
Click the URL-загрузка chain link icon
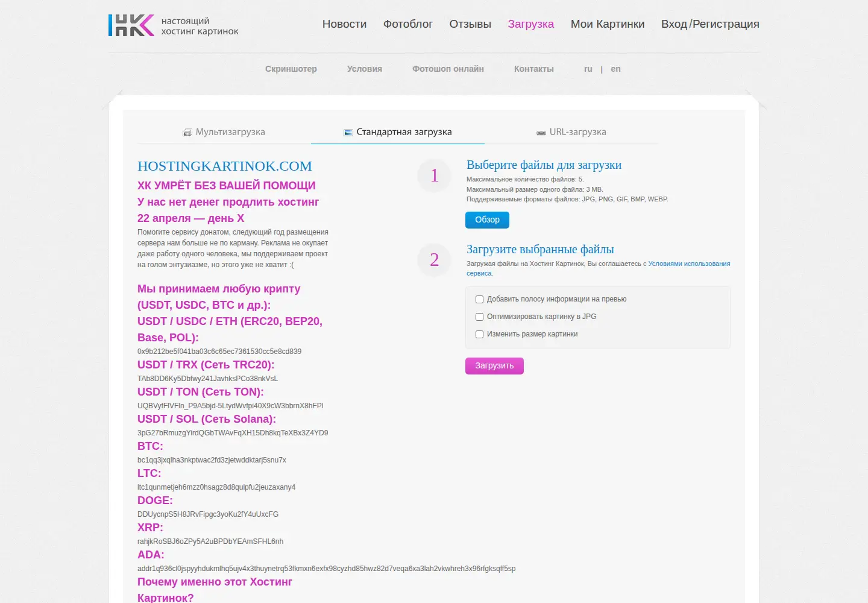point(541,133)
